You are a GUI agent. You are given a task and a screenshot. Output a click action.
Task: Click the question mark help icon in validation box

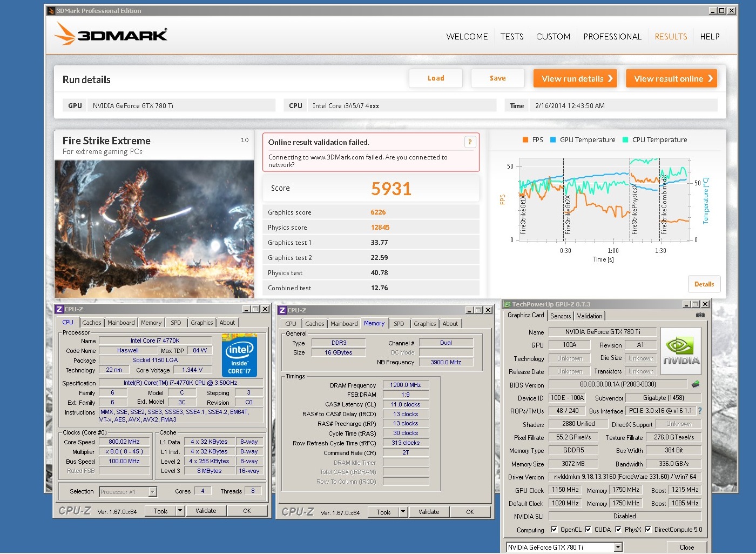tap(470, 142)
